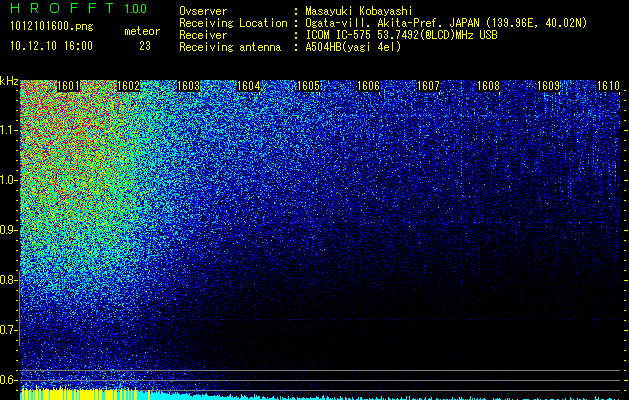Click the 1603 time marker

point(189,86)
